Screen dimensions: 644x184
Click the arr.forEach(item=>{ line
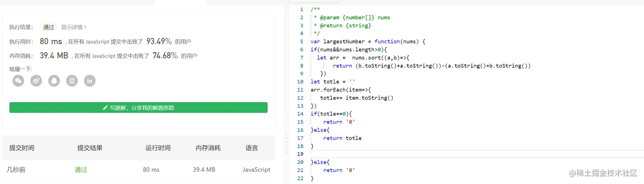(341, 90)
